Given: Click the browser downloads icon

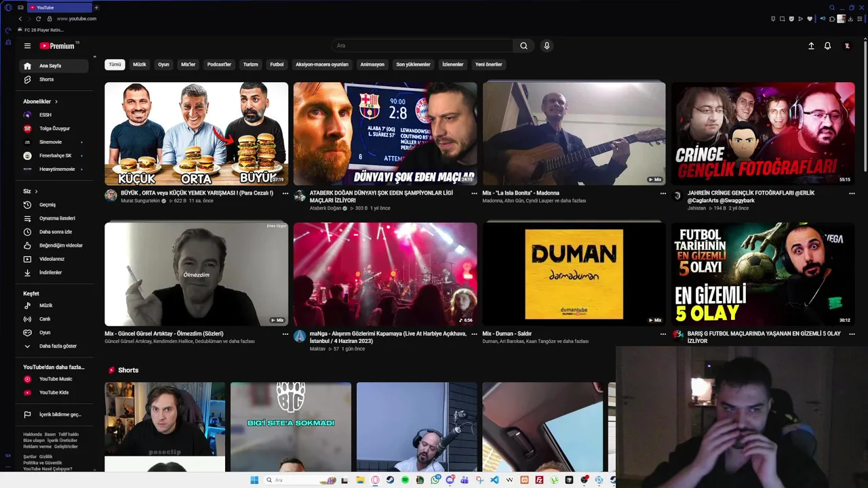Looking at the screenshot, I should coord(850,19).
